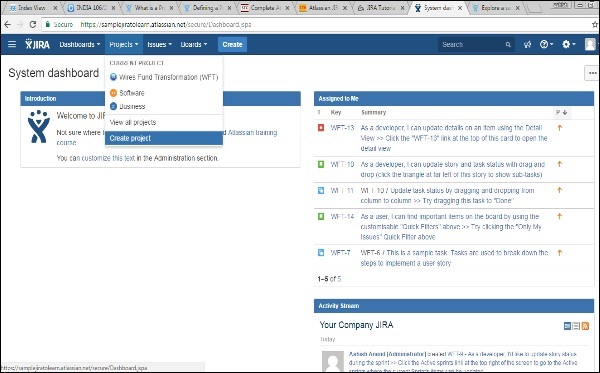
Task: Open the help question mark menu
Action: [546, 44]
